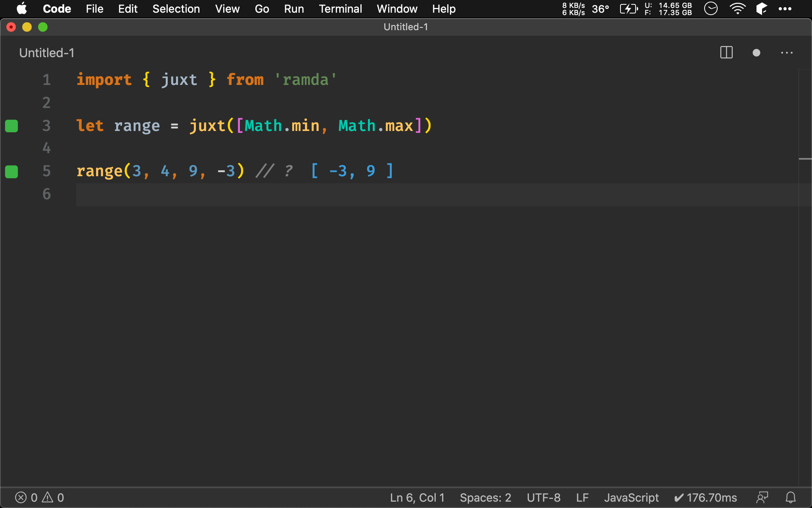Click Math.min in the juxt array

pyautogui.click(x=282, y=126)
